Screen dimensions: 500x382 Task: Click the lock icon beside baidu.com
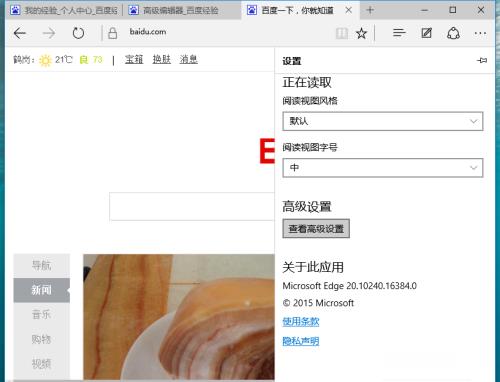click(113, 33)
